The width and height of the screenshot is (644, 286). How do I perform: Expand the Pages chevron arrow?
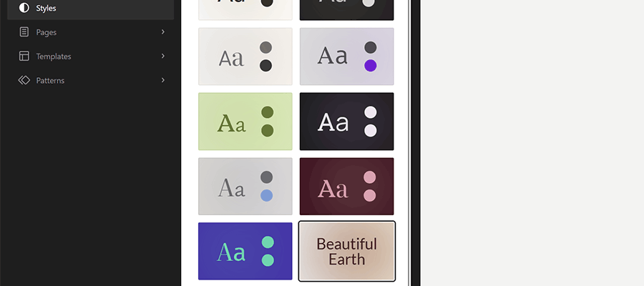[163, 32]
